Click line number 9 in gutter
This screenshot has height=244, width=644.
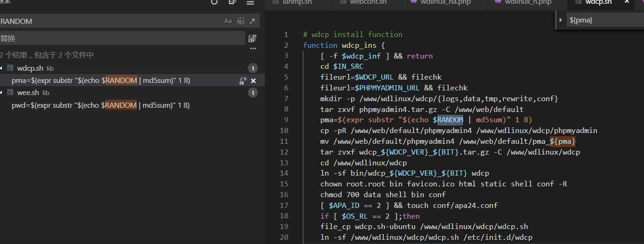[286, 120]
